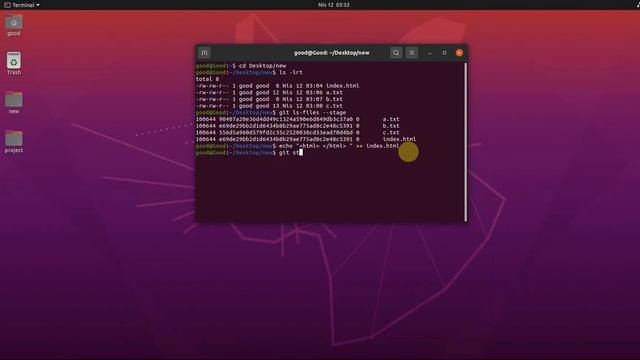
Task: Open the terminal hamburger menu
Action: point(412,53)
